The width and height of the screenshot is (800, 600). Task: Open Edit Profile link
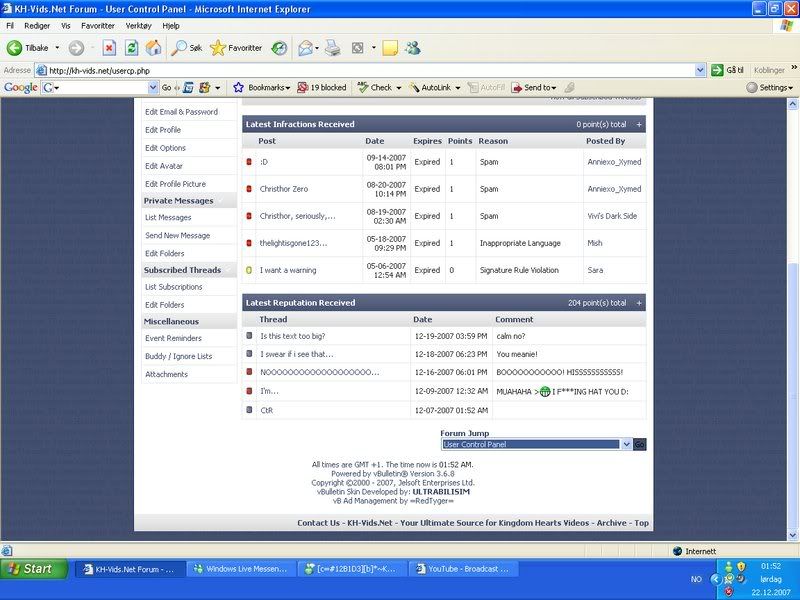pos(163,130)
